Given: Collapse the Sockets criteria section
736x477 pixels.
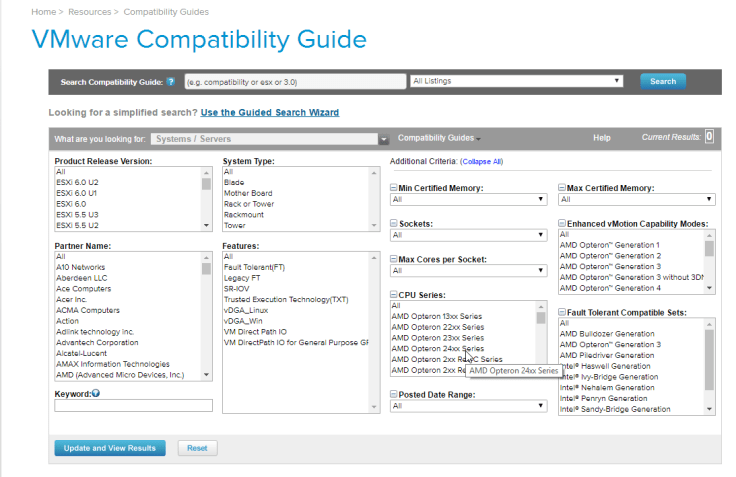Looking at the screenshot, I should pyautogui.click(x=393, y=223).
